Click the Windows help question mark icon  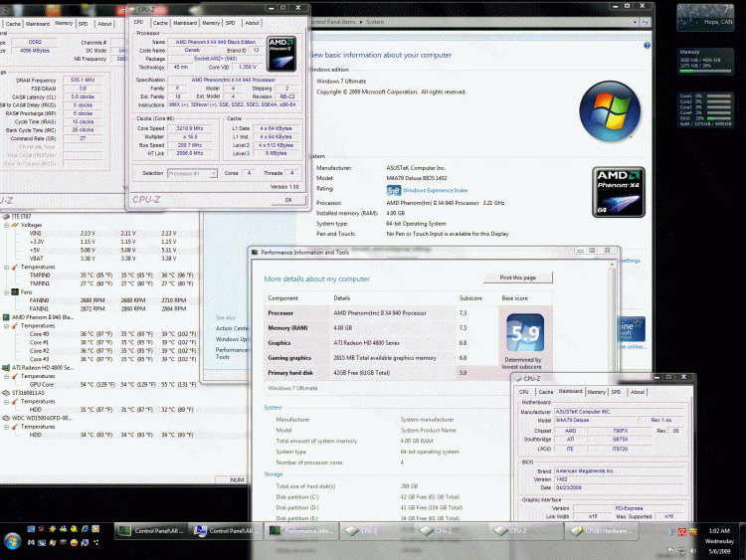click(648, 46)
